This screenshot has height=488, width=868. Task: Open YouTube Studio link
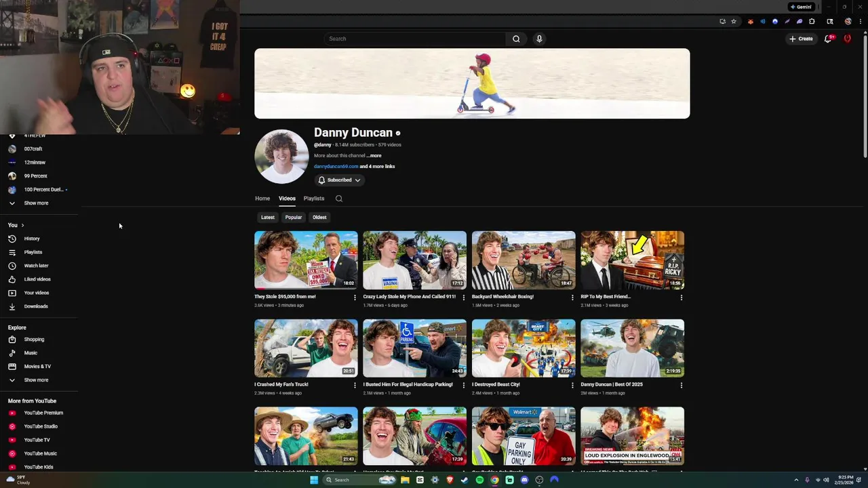pyautogui.click(x=41, y=426)
